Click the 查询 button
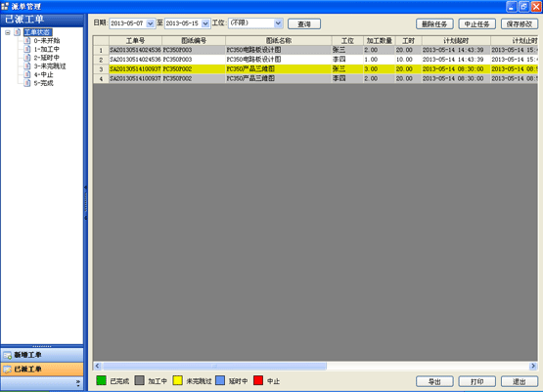Image resolution: width=543 pixels, height=392 pixels. [304, 23]
